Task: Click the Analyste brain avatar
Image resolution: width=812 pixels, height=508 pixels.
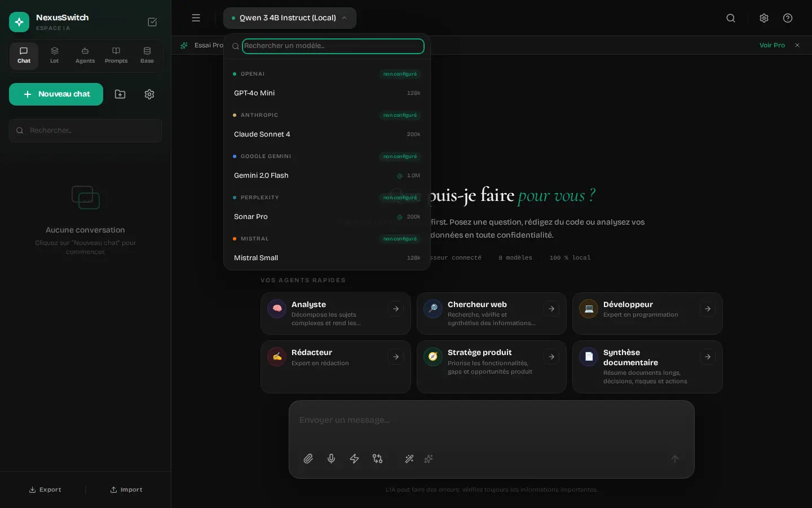Action: click(x=277, y=309)
